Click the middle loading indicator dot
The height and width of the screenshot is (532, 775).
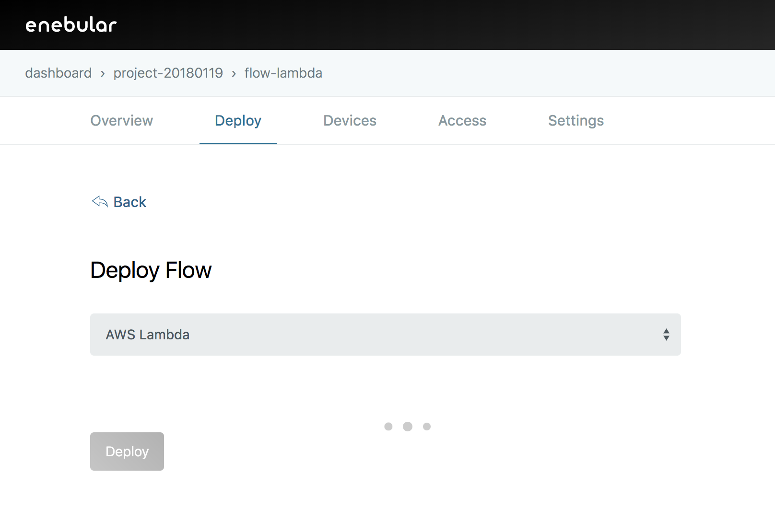coord(408,427)
